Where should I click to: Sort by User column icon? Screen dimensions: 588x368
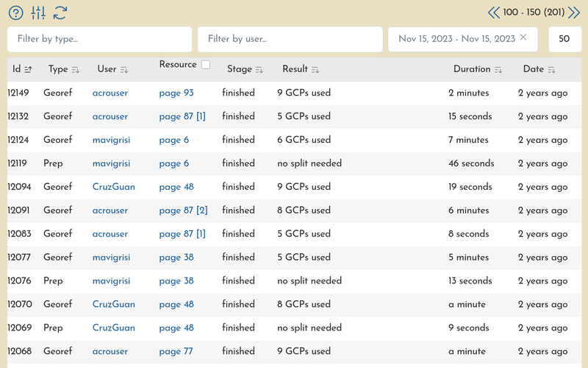pos(124,70)
